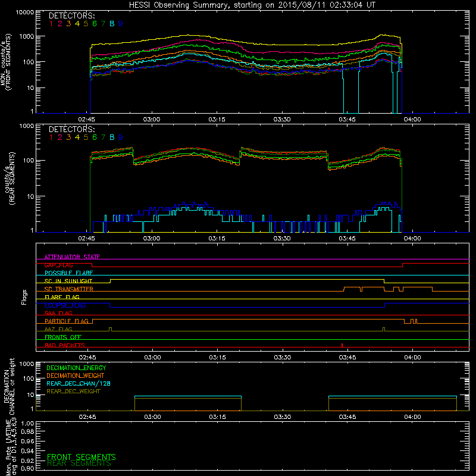
Task: Click the 1.00 value on livetime axis
Action: pos(27,424)
